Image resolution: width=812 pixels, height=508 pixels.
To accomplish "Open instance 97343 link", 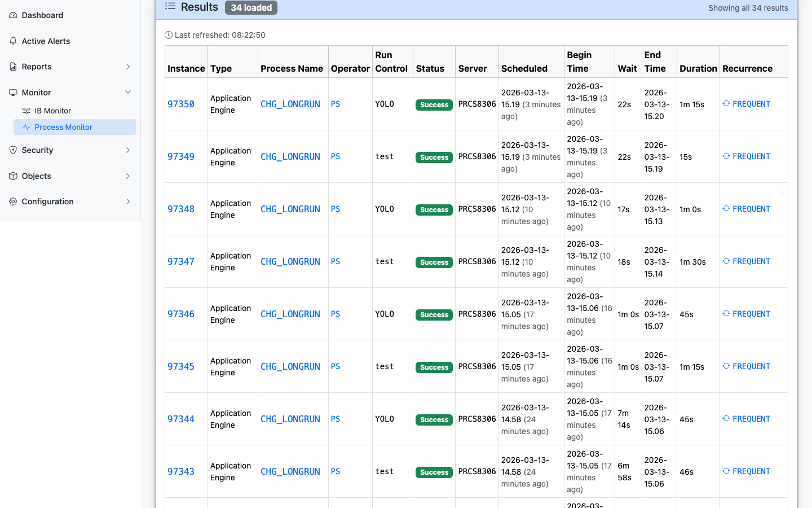I will [x=181, y=471].
